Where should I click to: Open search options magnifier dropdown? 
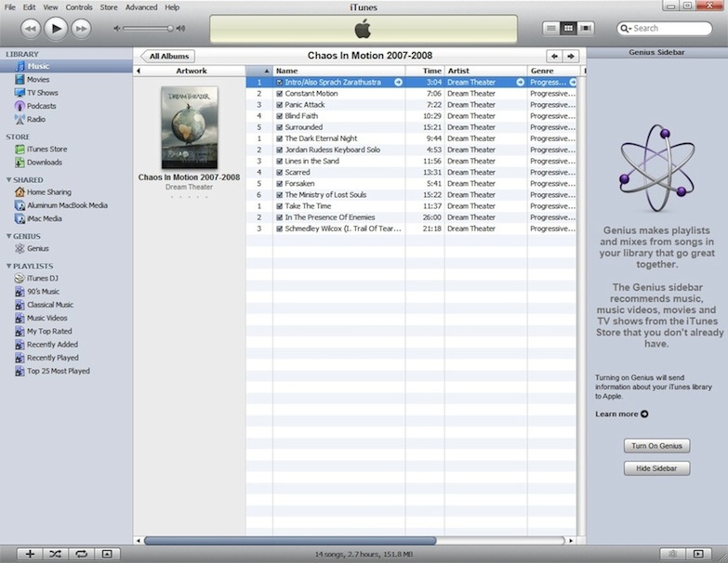(627, 28)
